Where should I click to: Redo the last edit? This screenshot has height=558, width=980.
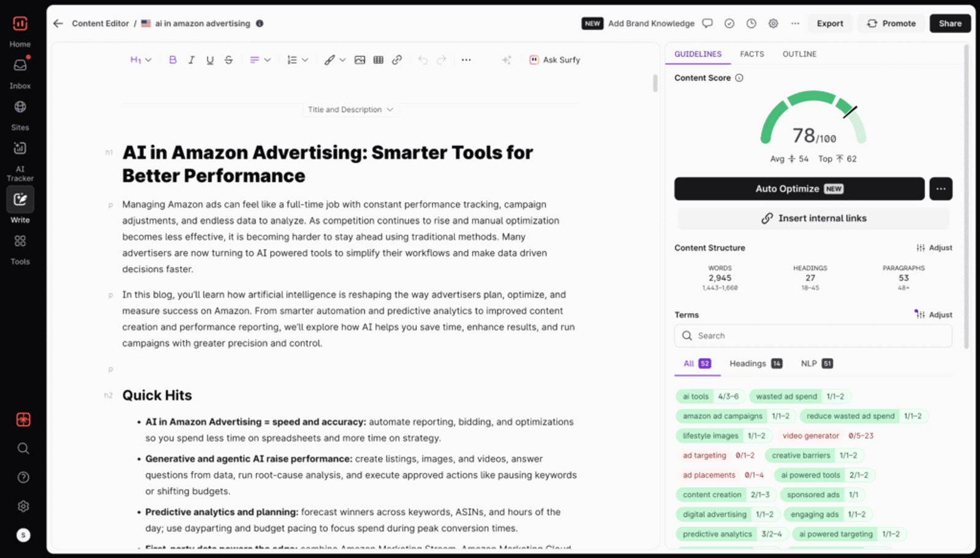(442, 60)
